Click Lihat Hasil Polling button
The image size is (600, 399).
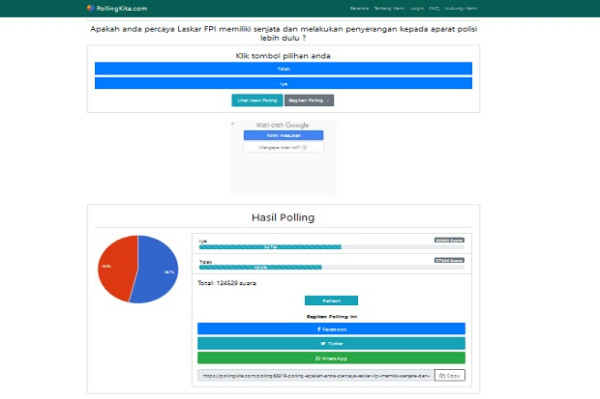pyautogui.click(x=257, y=100)
